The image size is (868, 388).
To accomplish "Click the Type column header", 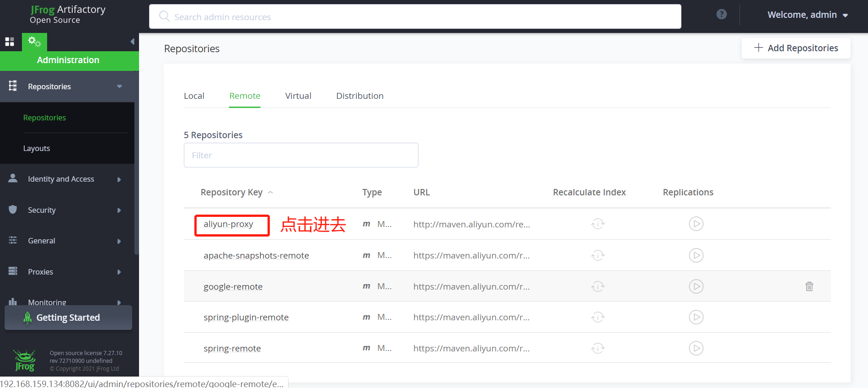I will click(372, 192).
